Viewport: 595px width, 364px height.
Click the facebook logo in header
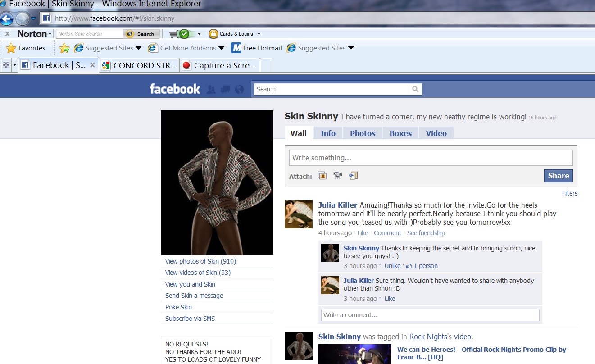[175, 89]
